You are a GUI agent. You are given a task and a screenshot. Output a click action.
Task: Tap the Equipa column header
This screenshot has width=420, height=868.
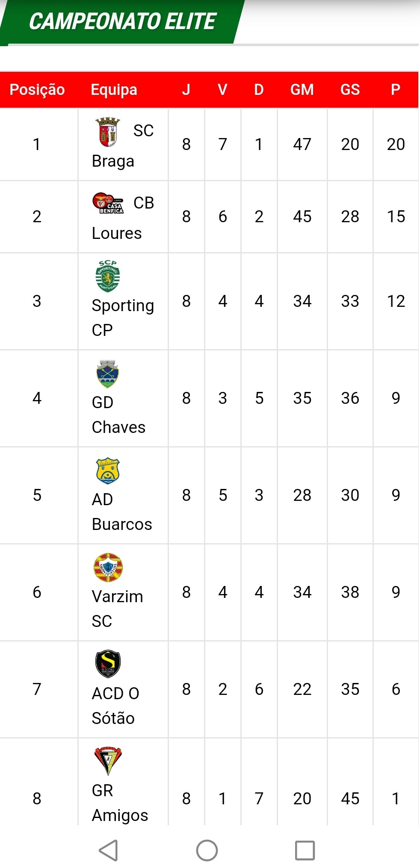point(114,90)
